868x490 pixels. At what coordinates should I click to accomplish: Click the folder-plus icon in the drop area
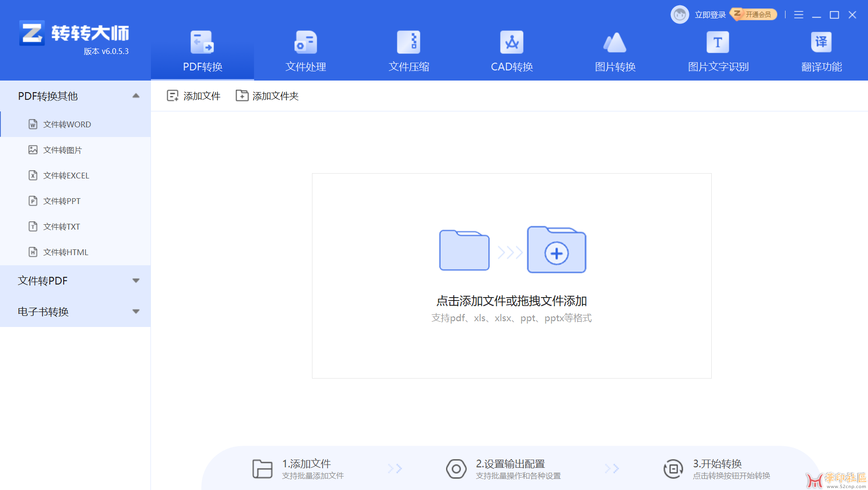[556, 250]
